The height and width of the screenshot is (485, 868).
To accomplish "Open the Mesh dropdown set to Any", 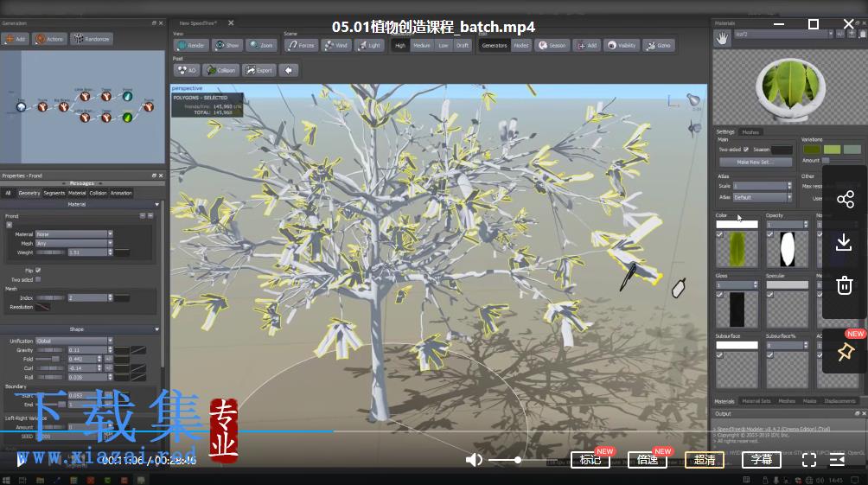I will [x=74, y=243].
